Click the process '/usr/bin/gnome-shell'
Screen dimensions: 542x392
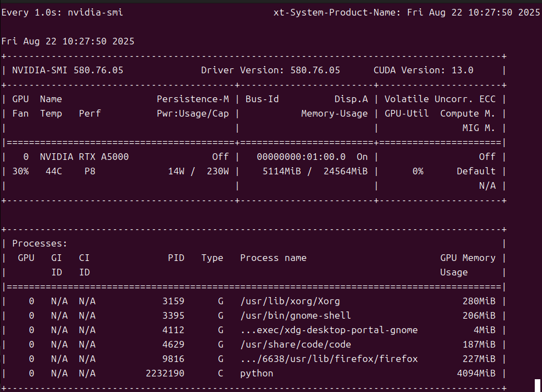pyautogui.click(x=296, y=316)
